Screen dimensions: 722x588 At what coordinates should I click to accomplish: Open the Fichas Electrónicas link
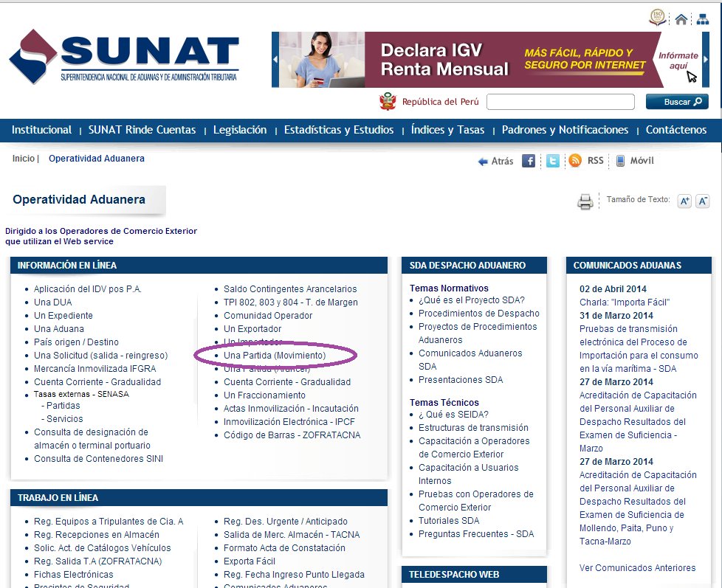pos(74,575)
